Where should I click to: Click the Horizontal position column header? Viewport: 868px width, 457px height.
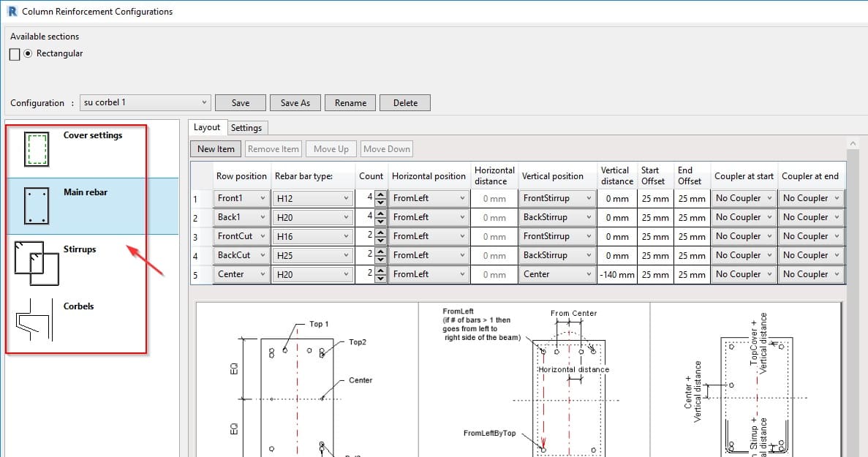click(x=429, y=176)
